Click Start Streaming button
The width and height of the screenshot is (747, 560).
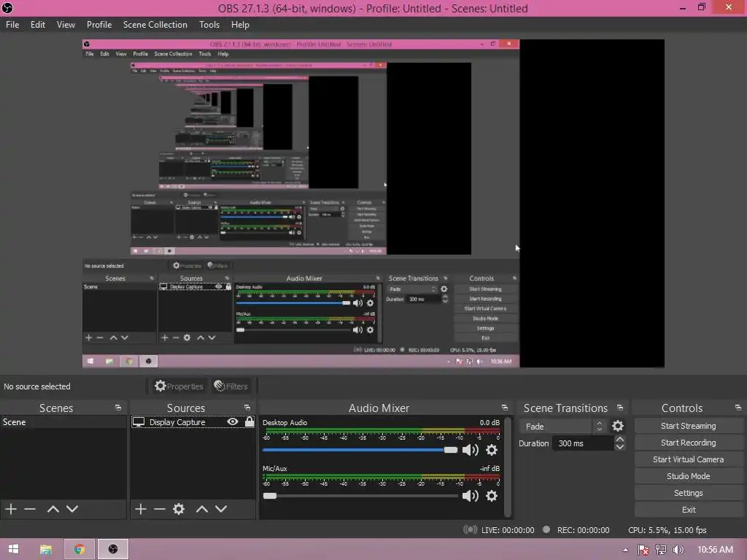[689, 426]
